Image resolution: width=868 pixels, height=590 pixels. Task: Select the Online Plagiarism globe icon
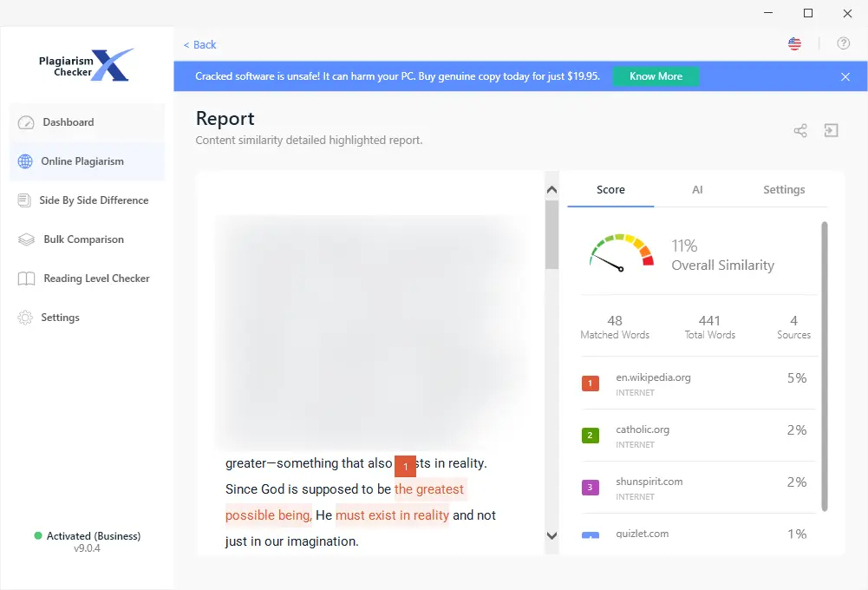[x=25, y=161]
